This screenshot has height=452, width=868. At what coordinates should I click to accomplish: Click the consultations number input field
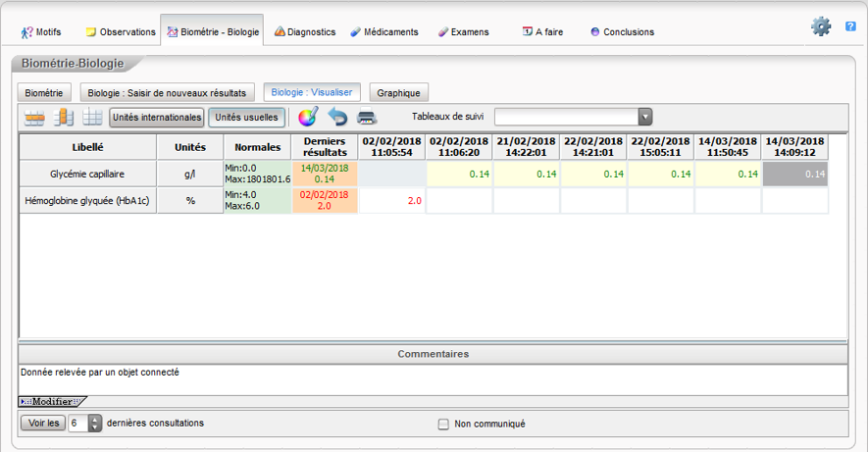coord(77,424)
